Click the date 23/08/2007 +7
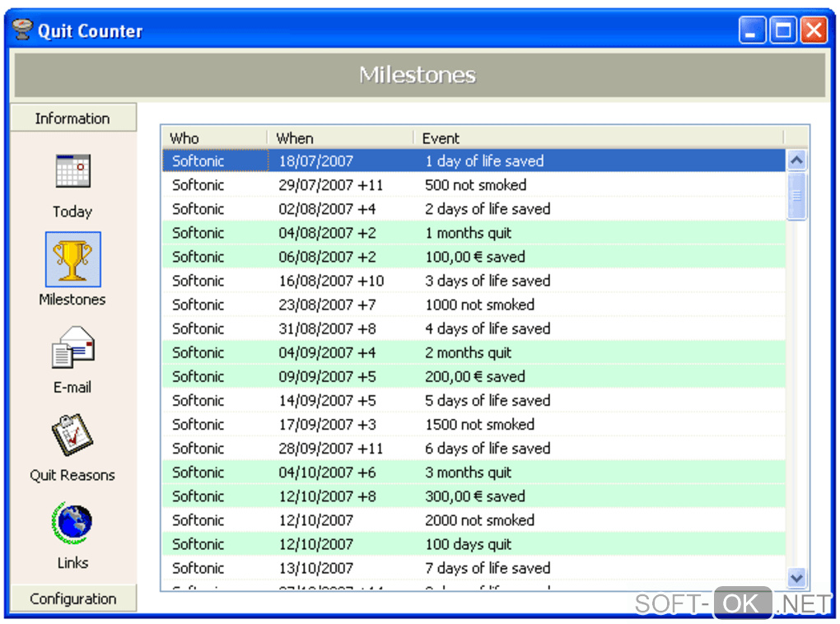The width and height of the screenshot is (840, 624). pos(327,305)
